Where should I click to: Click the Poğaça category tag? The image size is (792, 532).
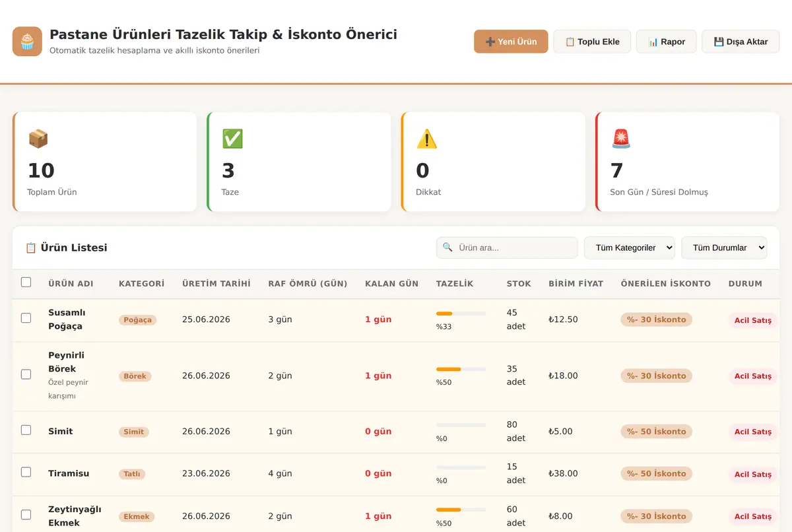[138, 320]
